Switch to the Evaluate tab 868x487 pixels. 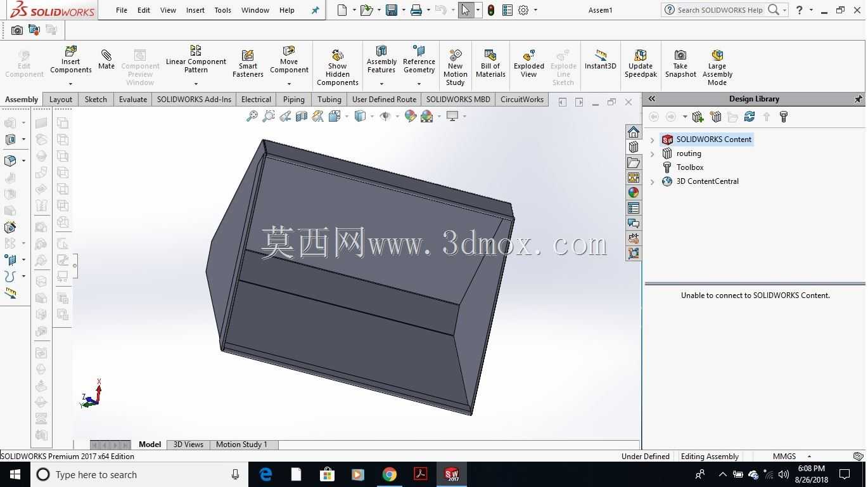[133, 100]
